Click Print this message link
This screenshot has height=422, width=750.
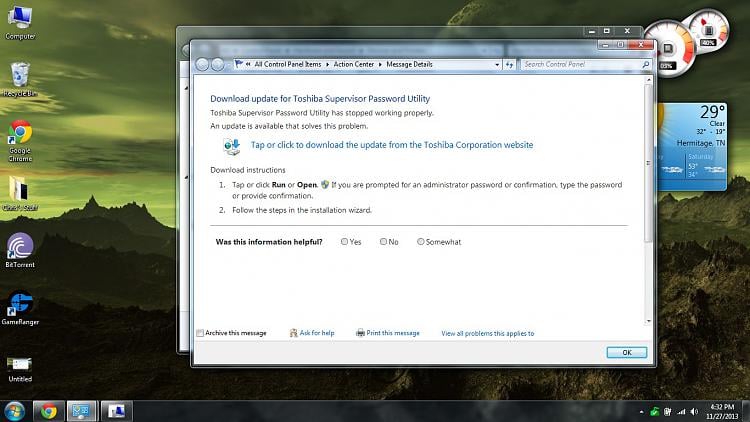point(393,333)
